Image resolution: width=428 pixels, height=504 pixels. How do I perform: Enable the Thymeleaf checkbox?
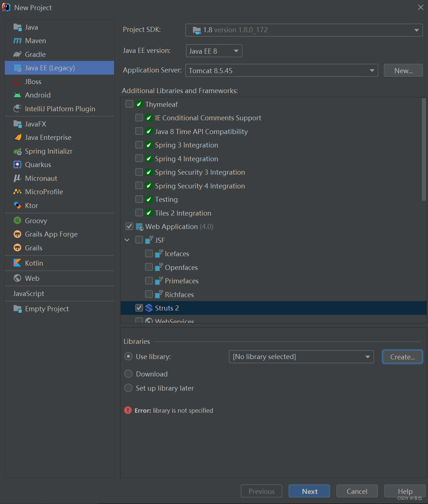(x=129, y=104)
